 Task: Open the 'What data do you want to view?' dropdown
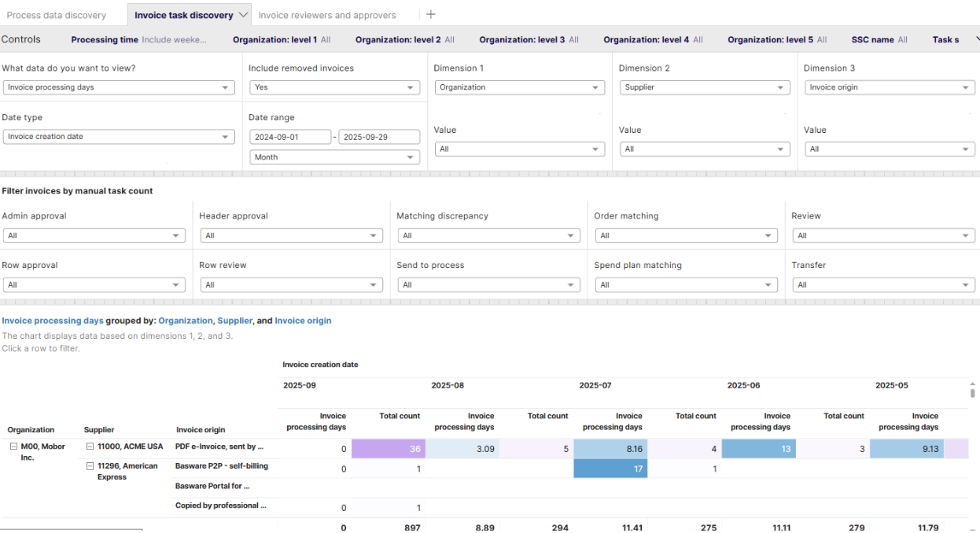click(x=119, y=87)
